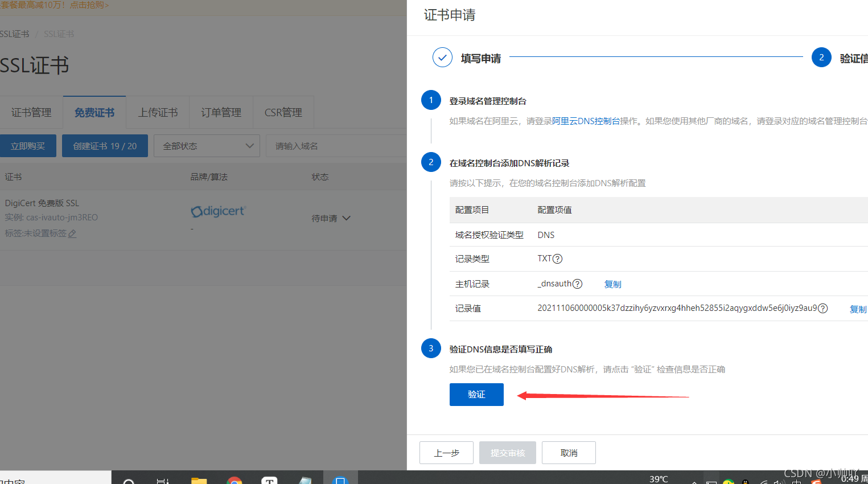Click the 在域名控制台添加DNS解析记录 heading

point(509,163)
